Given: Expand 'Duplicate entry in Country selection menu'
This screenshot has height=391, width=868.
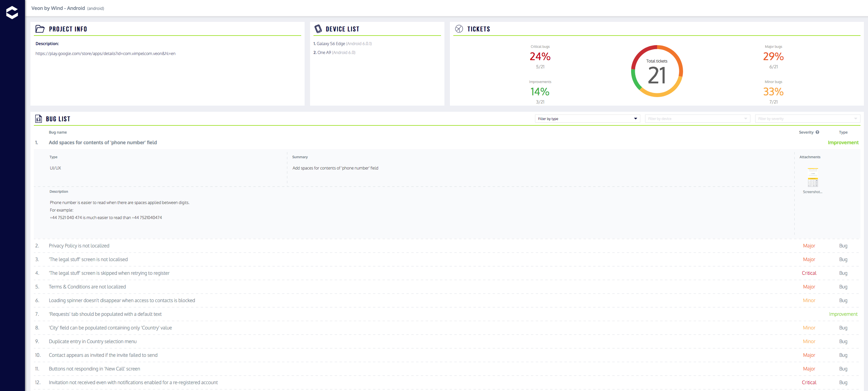Looking at the screenshot, I should (93, 341).
